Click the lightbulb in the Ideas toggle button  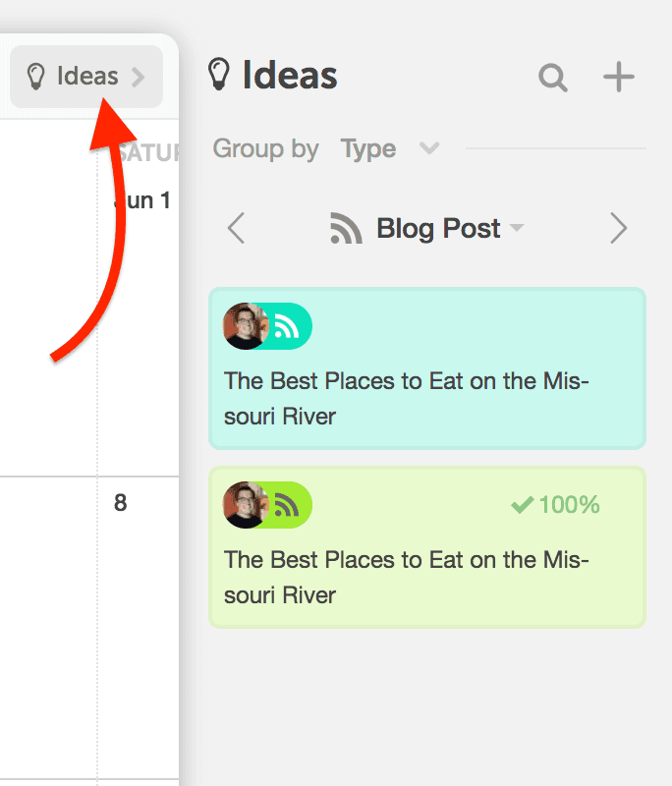[x=36, y=77]
